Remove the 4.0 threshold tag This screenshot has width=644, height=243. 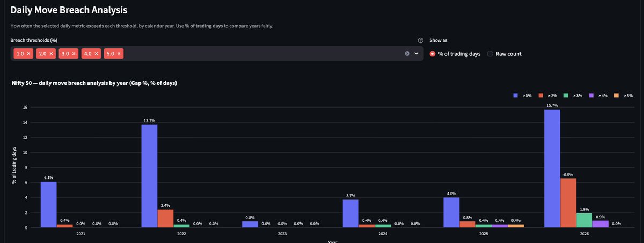pyautogui.click(x=97, y=54)
